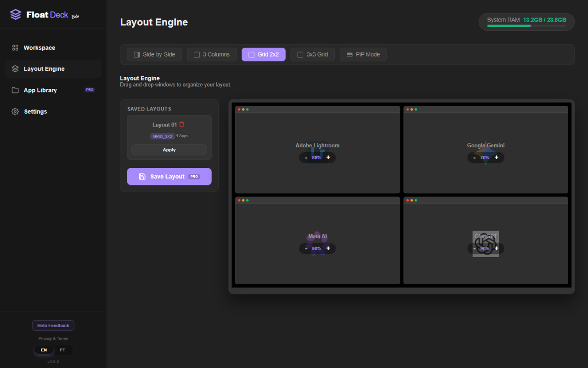Switch language to EN
The width and height of the screenshot is (588, 368).
tap(44, 350)
